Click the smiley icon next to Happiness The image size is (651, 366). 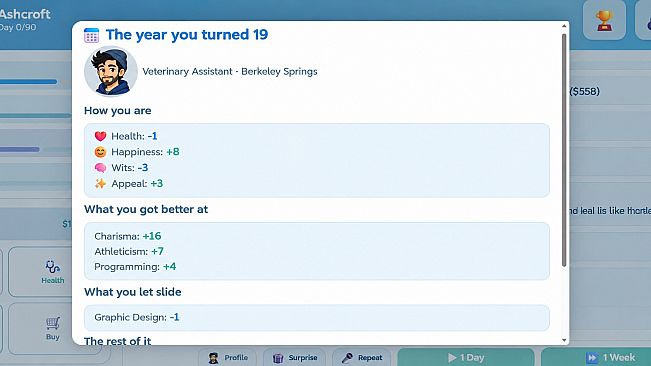pyautogui.click(x=100, y=152)
